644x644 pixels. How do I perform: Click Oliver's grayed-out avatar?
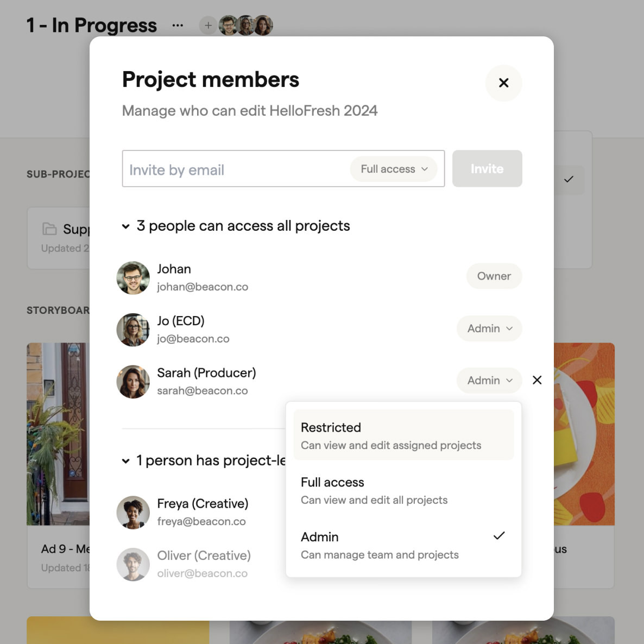(133, 564)
